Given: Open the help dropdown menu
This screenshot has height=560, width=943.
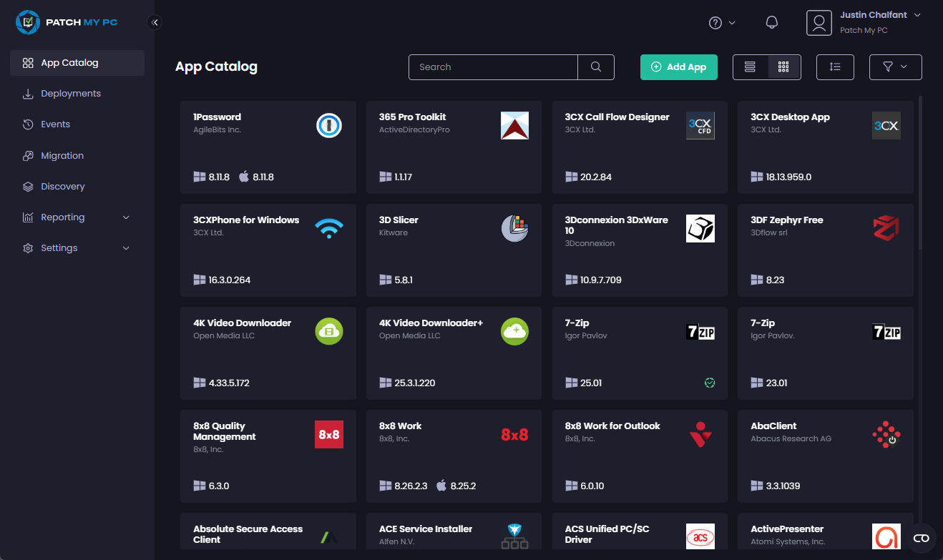Looking at the screenshot, I should (x=721, y=23).
